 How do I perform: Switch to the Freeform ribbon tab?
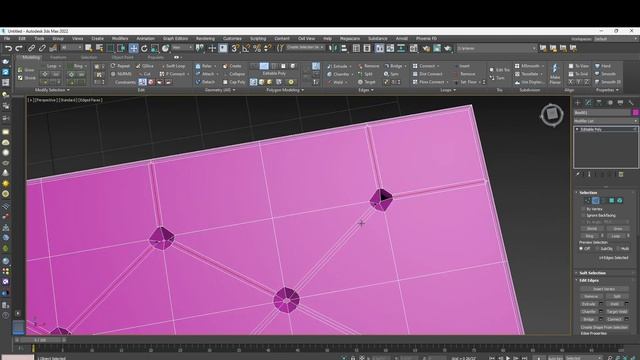58,58
